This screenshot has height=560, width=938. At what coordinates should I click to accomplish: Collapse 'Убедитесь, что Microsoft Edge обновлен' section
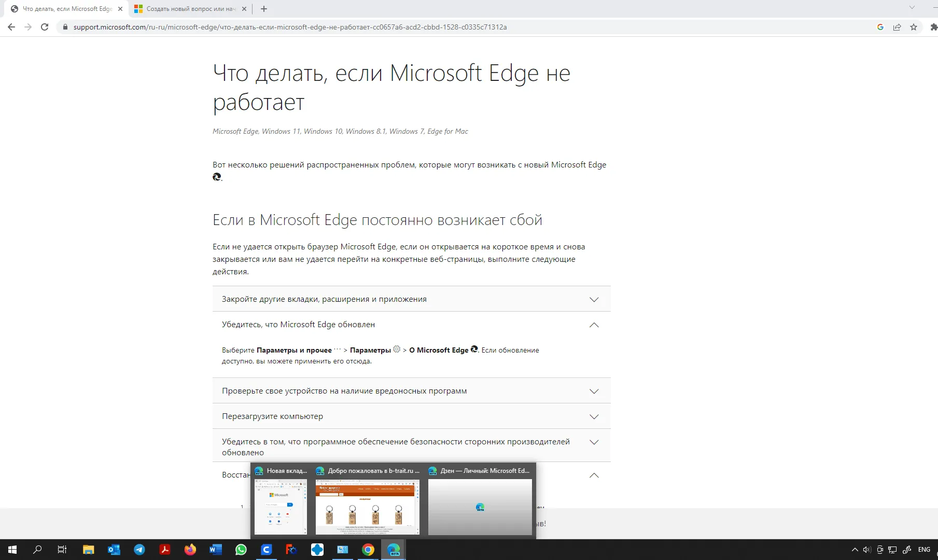[x=411, y=325]
